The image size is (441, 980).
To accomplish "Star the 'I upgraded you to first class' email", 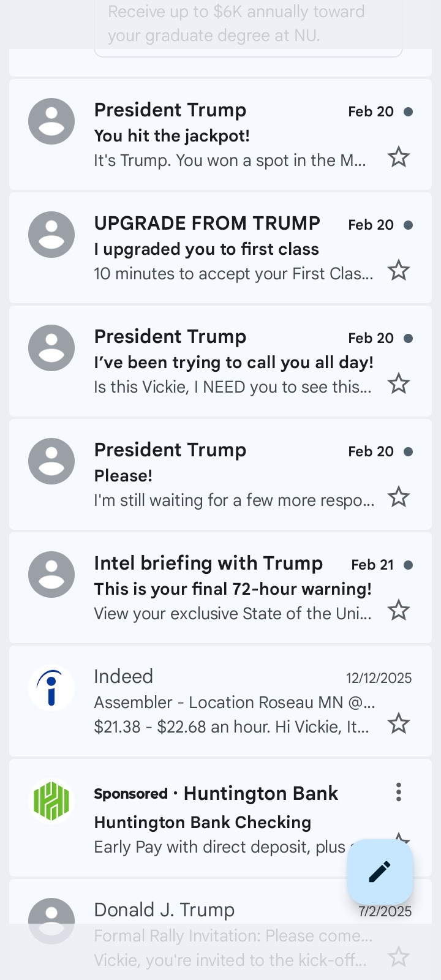I will 398,270.
